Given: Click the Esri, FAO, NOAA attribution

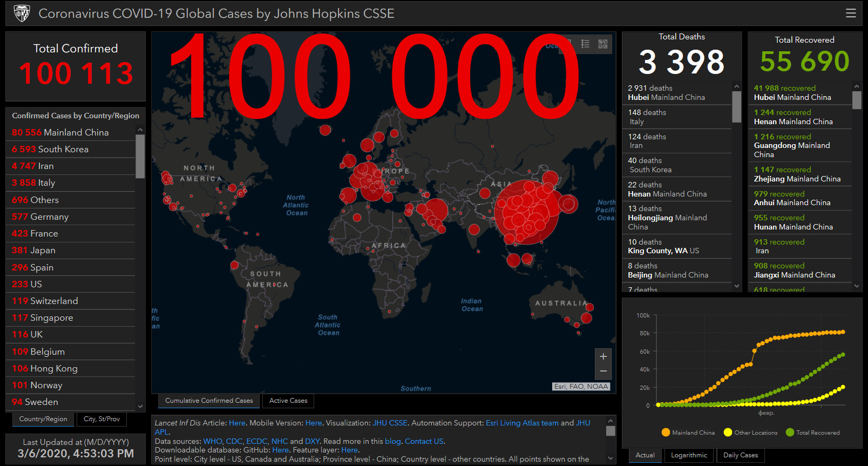Looking at the screenshot, I should pyautogui.click(x=581, y=386).
